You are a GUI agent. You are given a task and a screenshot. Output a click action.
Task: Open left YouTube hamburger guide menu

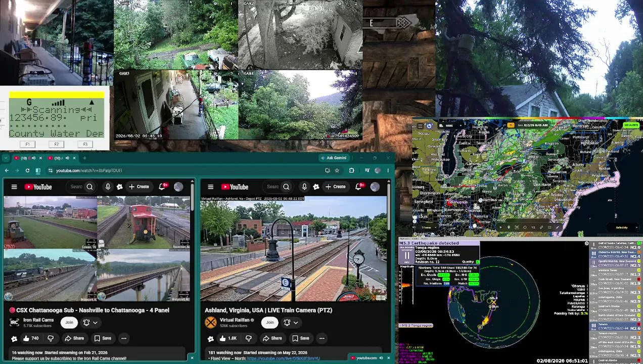[14, 187]
